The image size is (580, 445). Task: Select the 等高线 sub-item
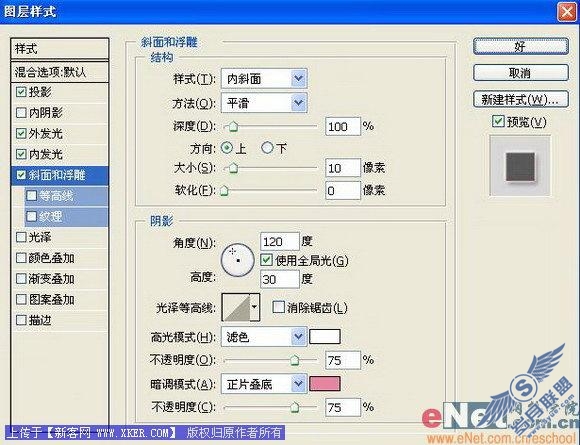(67, 196)
